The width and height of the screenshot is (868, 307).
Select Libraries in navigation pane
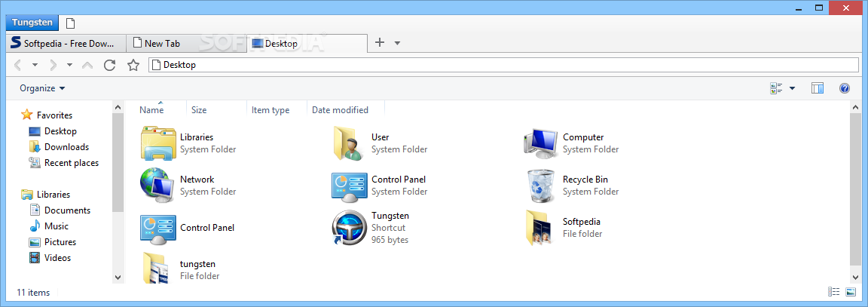coord(46,195)
